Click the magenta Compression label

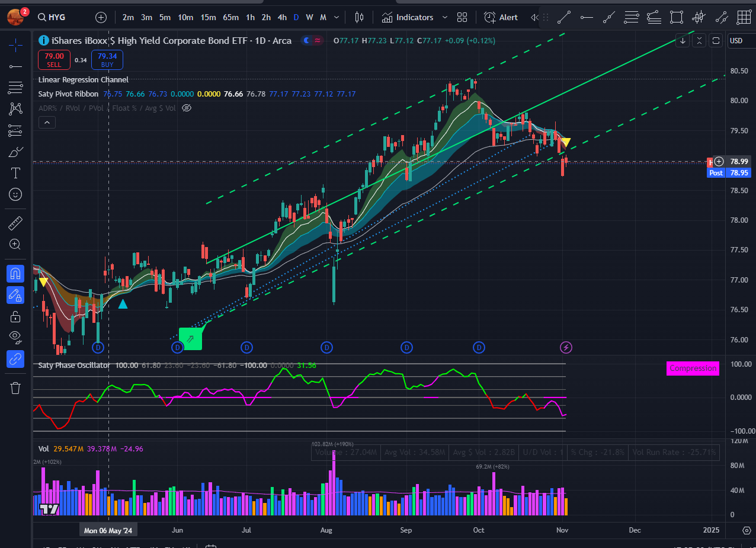pos(693,368)
